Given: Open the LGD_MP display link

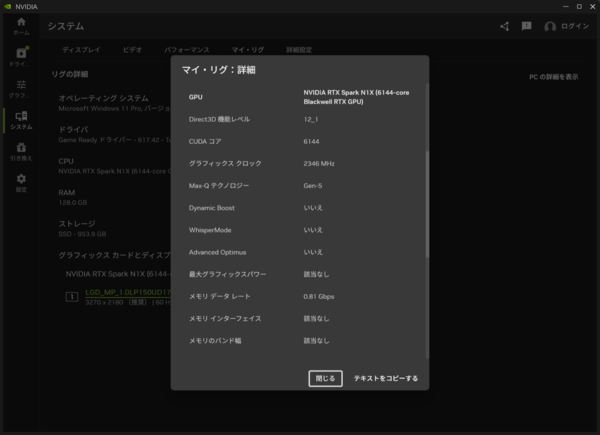Looking at the screenshot, I should pos(128,292).
